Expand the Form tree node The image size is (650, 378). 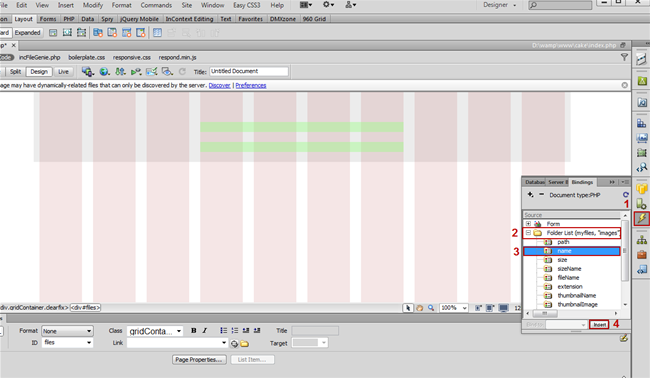click(x=529, y=224)
